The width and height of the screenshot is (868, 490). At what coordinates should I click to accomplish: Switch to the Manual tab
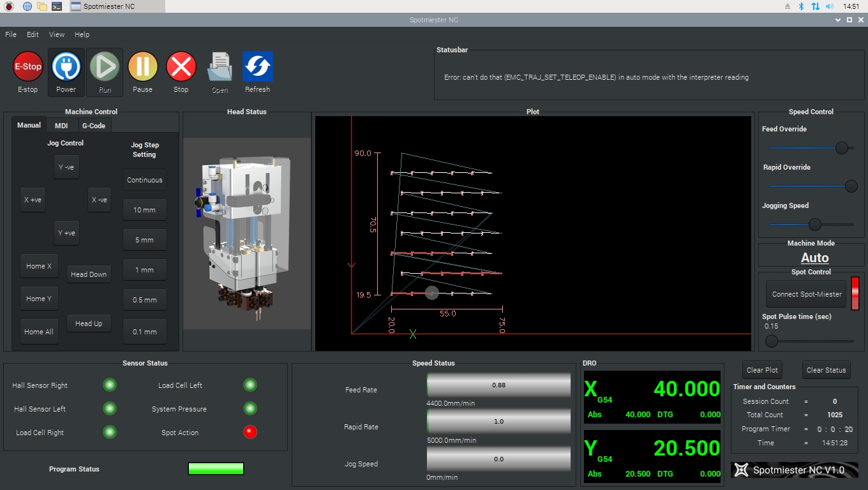click(x=29, y=125)
